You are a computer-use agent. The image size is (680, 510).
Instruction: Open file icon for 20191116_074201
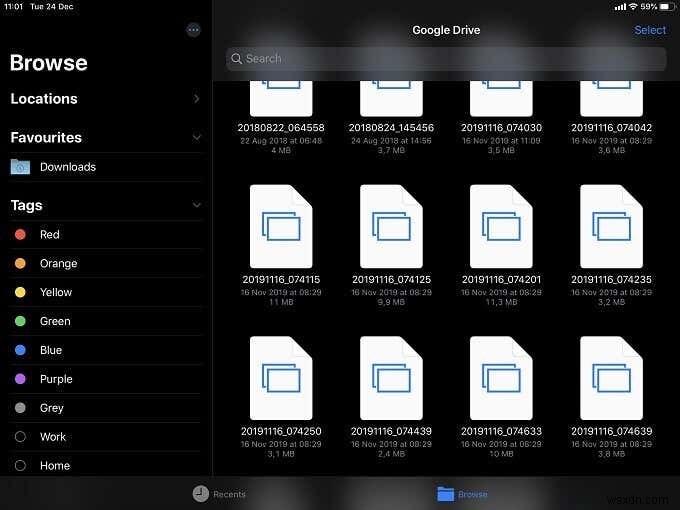point(501,226)
